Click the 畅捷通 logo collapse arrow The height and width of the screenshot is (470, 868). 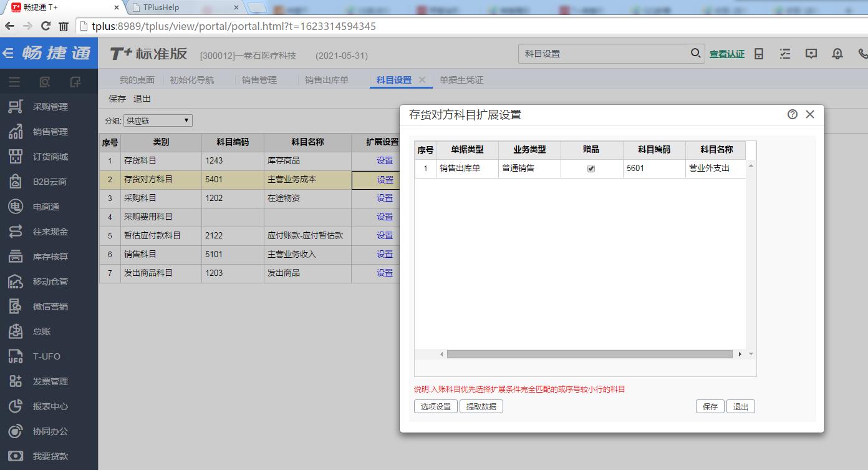[x=8, y=53]
